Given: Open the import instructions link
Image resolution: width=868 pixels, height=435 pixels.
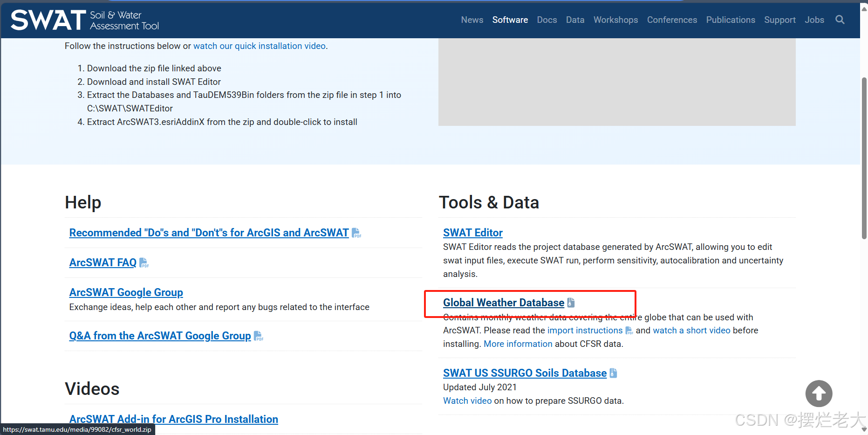Looking at the screenshot, I should point(585,331).
